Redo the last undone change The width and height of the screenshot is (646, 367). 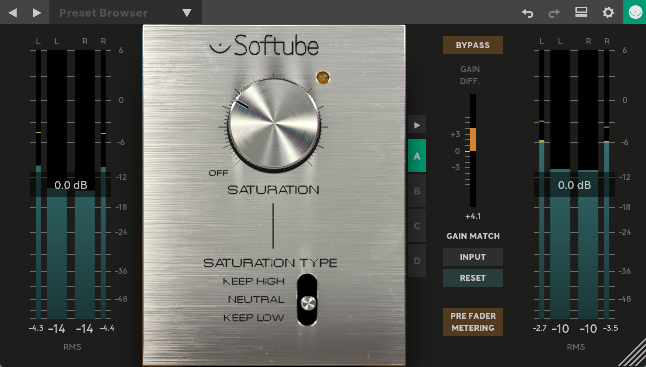point(554,13)
